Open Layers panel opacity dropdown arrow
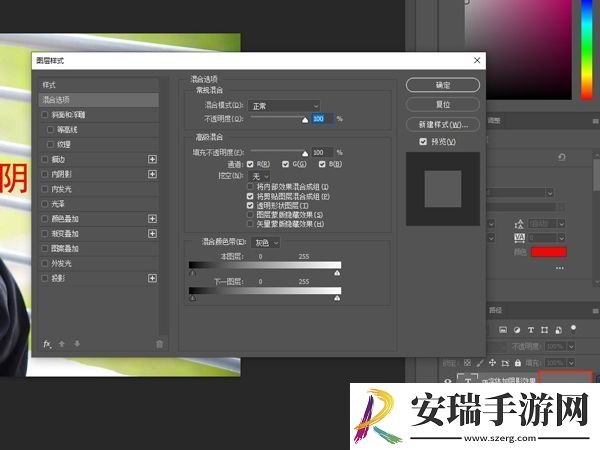Image resolution: width=600 pixels, height=450 pixels. [571, 347]
